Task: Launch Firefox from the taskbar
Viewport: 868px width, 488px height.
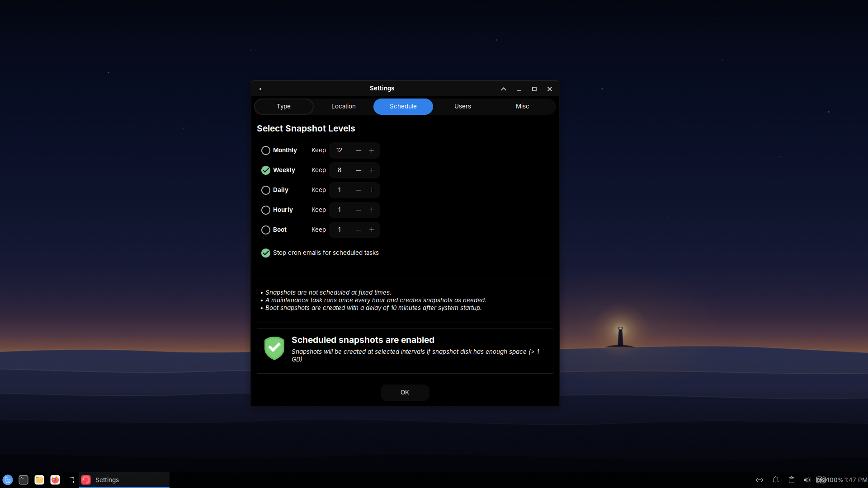Action: click(x=55, y=480)
